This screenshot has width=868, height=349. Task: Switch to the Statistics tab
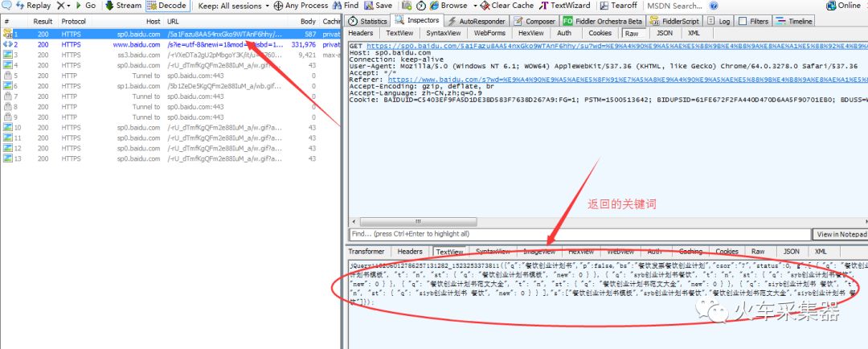pyautogui.click(x=368, y=21)
